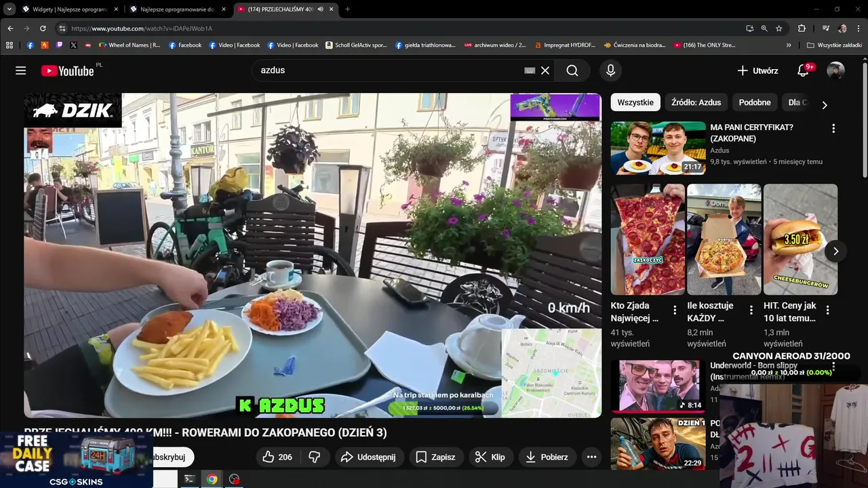The image size is (868, 488).
Task: Open the YouTube hamburger guide menu
Action: [20, 70]
